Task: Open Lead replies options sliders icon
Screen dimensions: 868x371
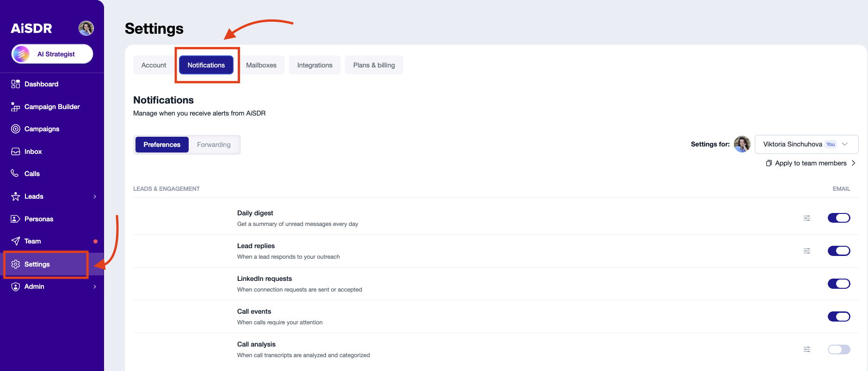Action: (x=807, y=251)
